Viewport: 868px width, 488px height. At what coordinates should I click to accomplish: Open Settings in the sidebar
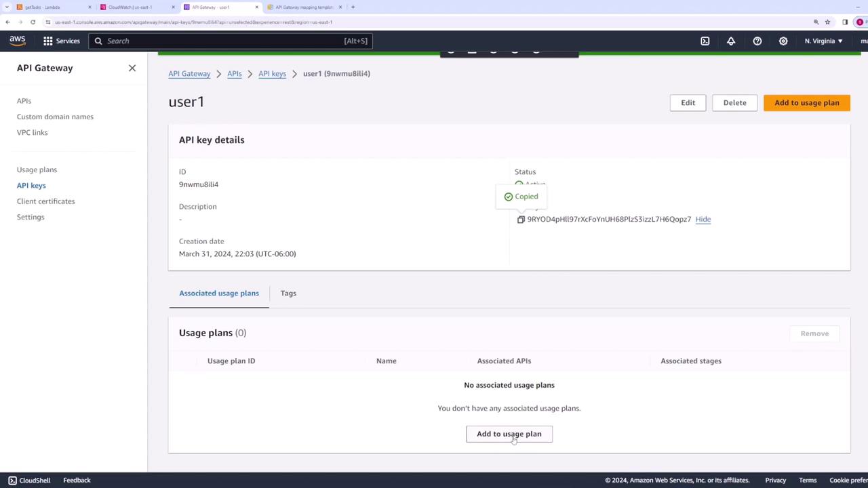[x=31, y=217]
